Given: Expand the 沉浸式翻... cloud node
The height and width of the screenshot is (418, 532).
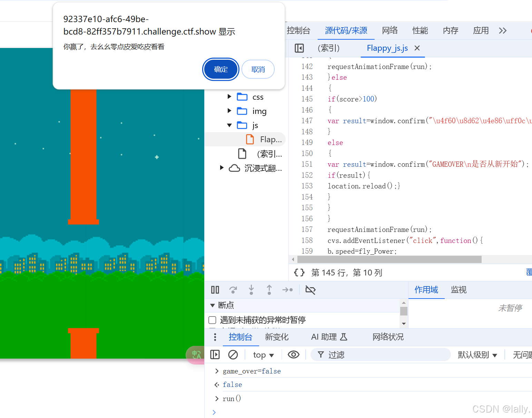Looking at the screenshot, I should (222, 168).
